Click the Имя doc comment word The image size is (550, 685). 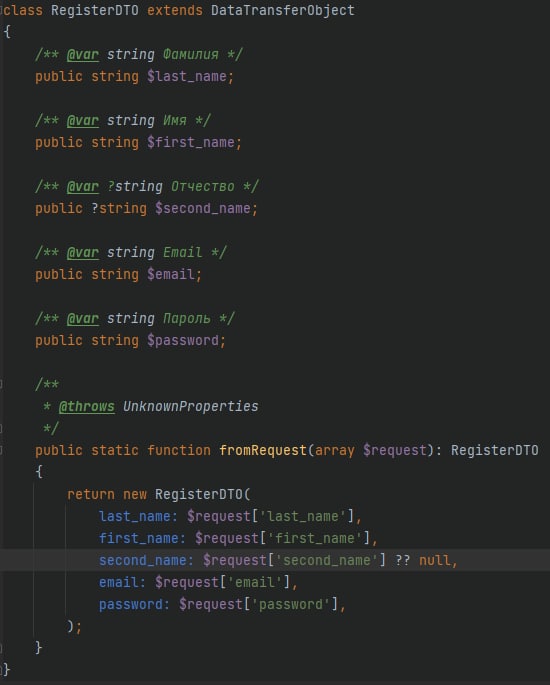[x=175, y=120]
